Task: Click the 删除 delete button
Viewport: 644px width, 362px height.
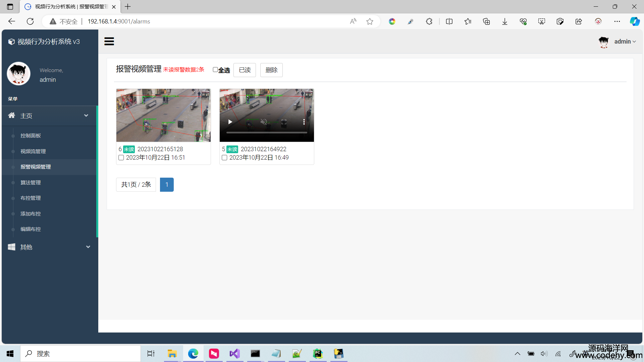Action: pyautogui.click(x=271, y=70)
